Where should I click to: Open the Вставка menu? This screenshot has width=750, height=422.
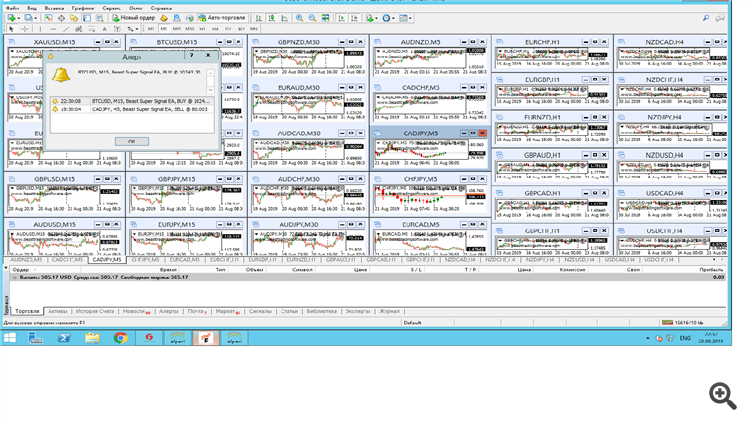pos(55,8)
